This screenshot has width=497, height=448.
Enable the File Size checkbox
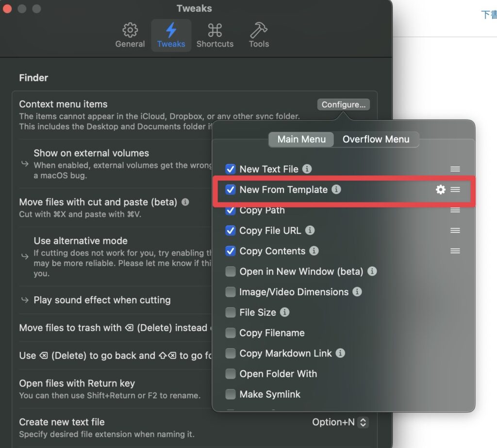click(231, 313)
